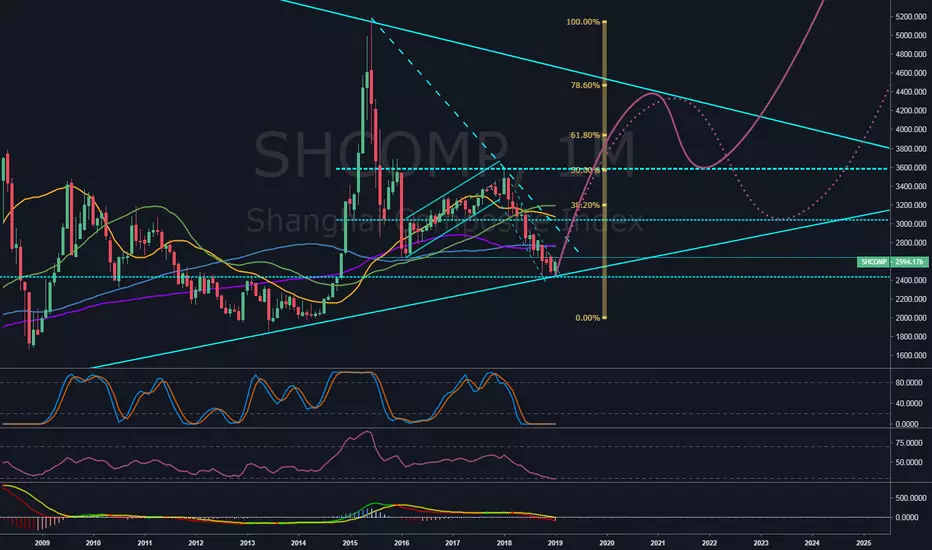Click the 2012 label on time axis
This screenshot has height=550, width=932.
(196, 543)
